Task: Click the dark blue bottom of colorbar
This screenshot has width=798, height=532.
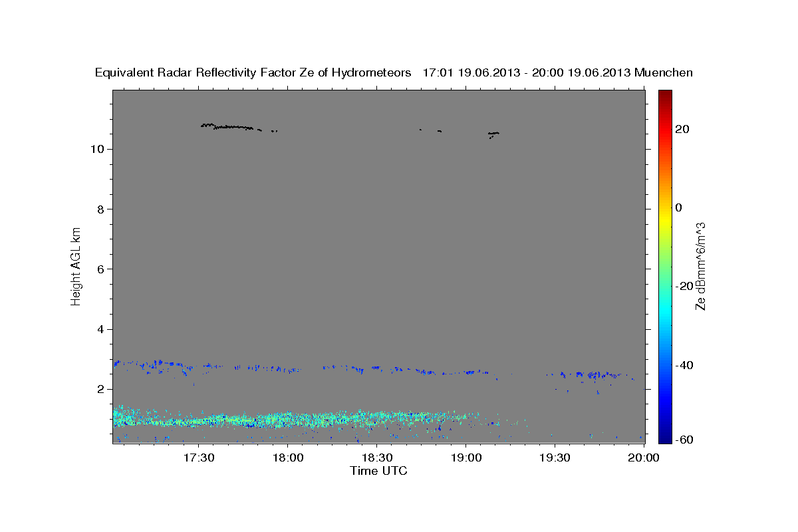Action: [x=665, y=438]
